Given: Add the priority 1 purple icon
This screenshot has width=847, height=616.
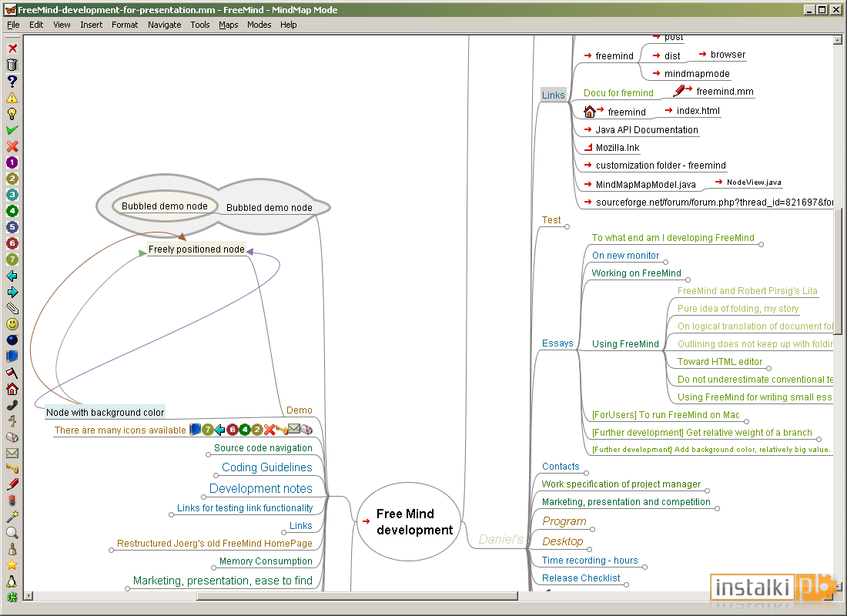Looking at the screenshot, I should click(12, 162).
